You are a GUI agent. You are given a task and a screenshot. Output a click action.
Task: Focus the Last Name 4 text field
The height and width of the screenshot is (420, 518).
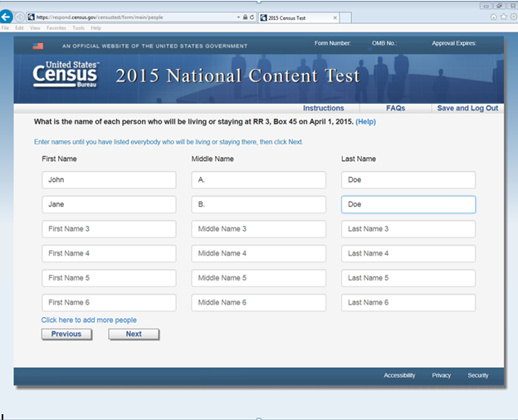pos(408,253)
